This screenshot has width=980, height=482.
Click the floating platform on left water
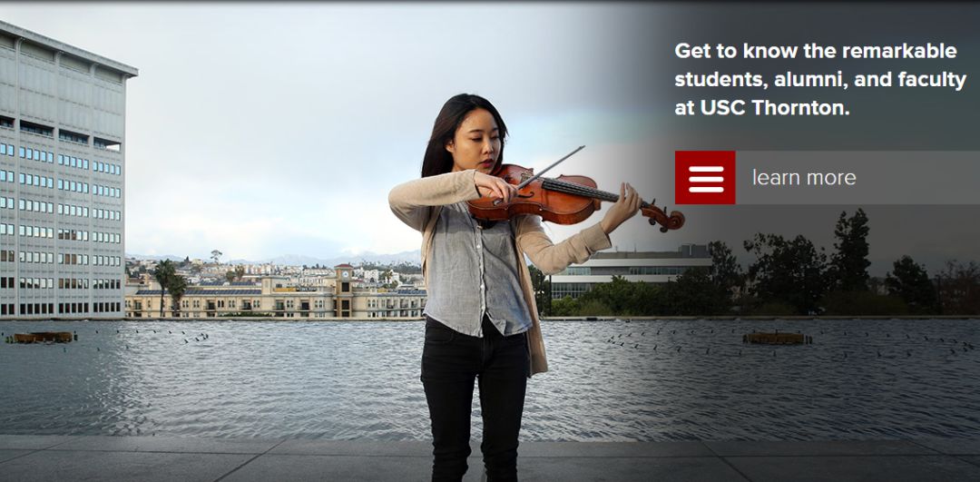(x=43, y=337)
